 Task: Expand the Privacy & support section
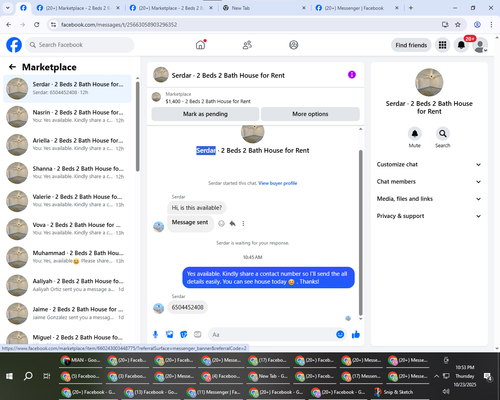click(429, 216)
